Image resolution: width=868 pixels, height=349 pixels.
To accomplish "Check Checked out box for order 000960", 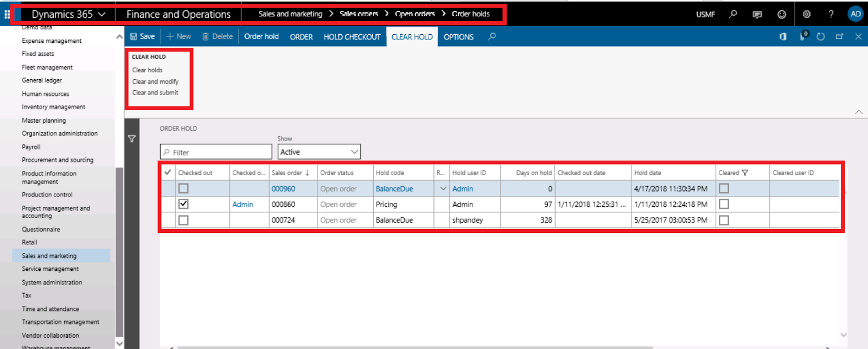I will click(x=183, y=188).
